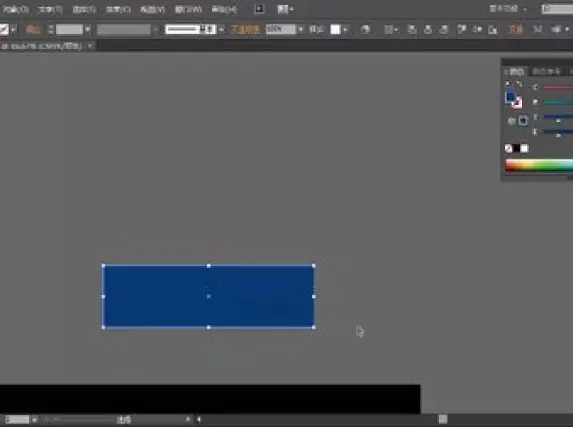573x427 pixels.
Task: Switch to the second tab in the Color panel
Action: [x=546, y=72]
